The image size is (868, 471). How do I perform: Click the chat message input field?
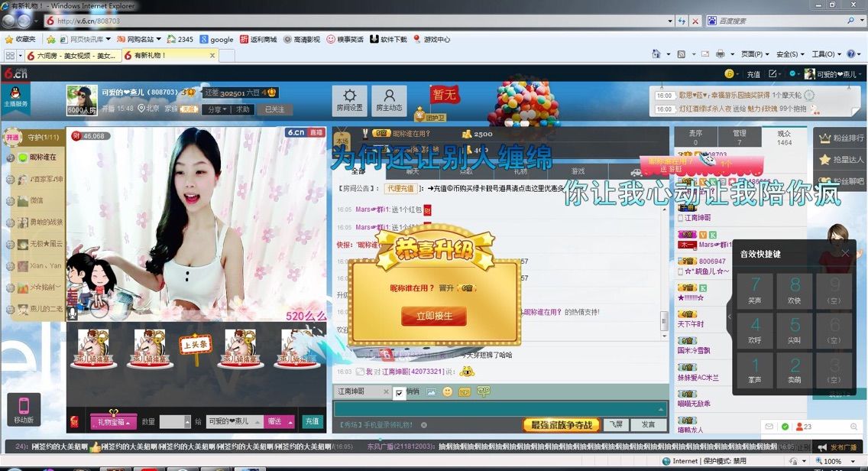click(x=500, y=408)
